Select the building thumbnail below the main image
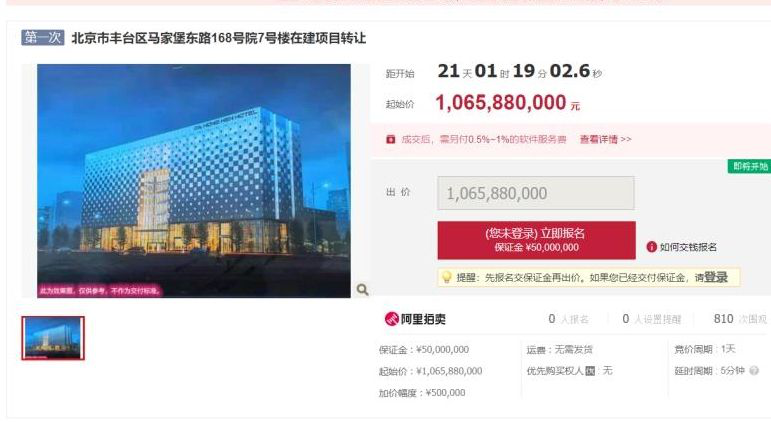 [x=53, y=338]
